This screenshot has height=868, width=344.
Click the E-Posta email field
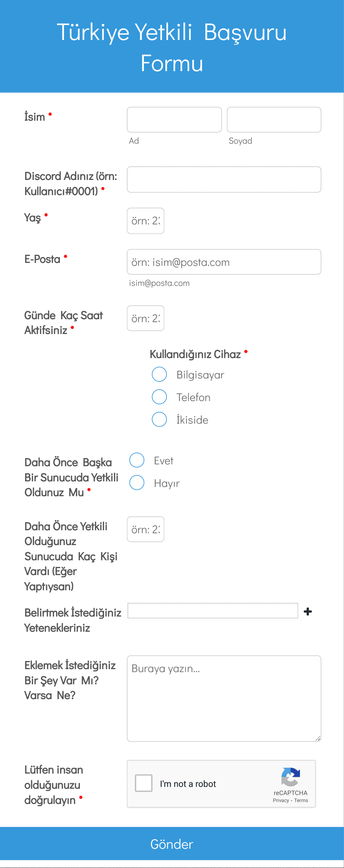click(x=224, y=262)
